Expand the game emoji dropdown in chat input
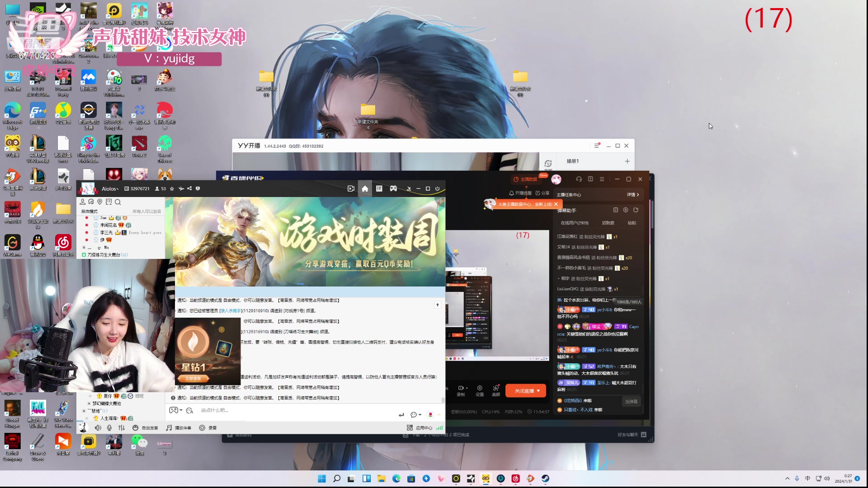 click(182, 411)
